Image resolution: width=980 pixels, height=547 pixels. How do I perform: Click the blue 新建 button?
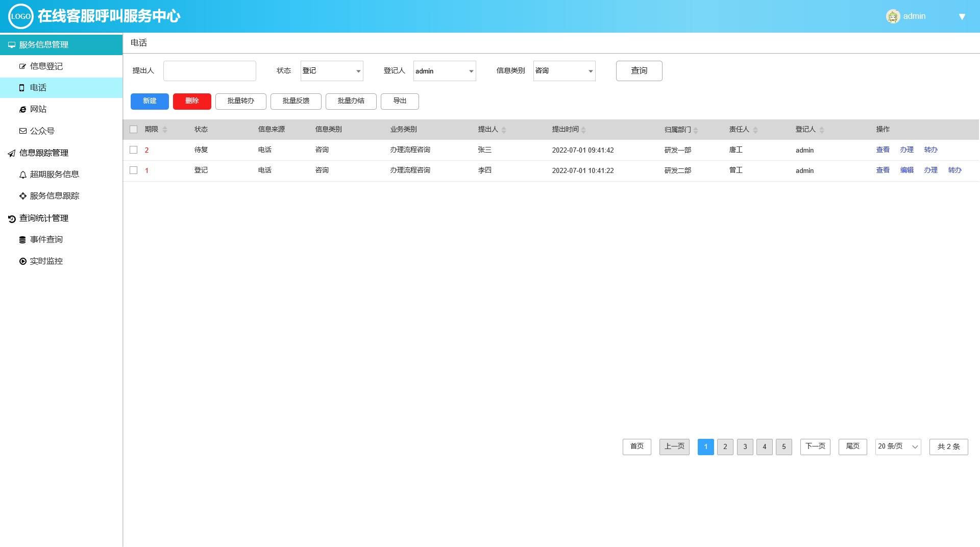click(x=150, y=101)
